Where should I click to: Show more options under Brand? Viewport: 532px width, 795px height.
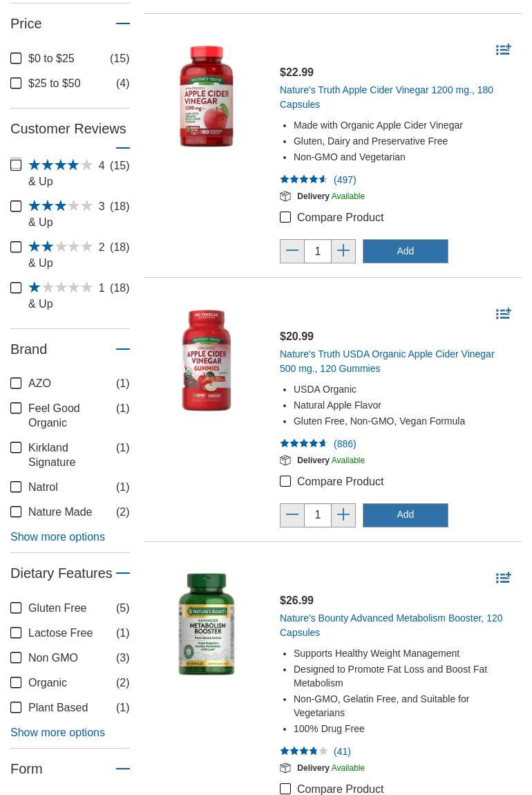(57, 537)
